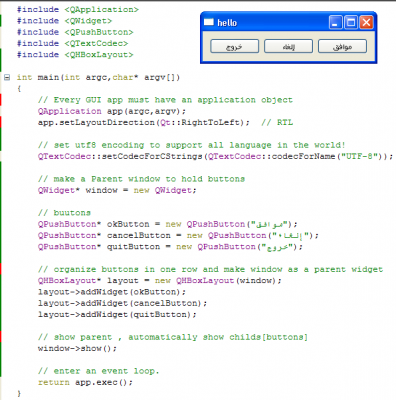Minimize the hello window

pyautogui.click(x=336, y=22)
